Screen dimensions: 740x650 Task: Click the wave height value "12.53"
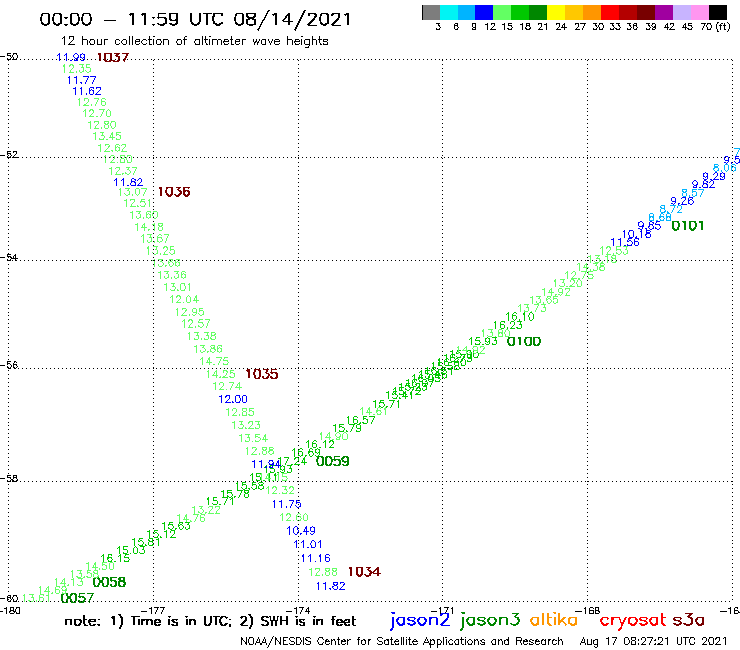(614, 250)
